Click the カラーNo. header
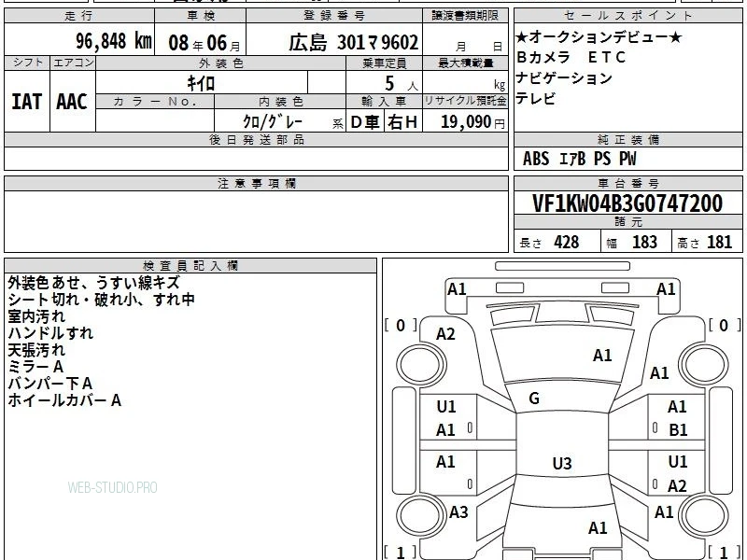The width and height of the screenshot is (747, 560). click(x=155, y=102)
